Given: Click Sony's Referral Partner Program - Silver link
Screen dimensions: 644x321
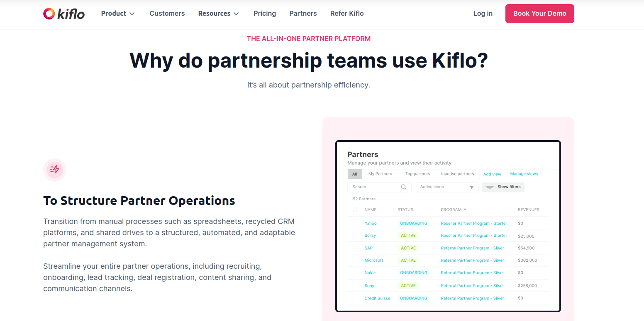Looking at the screenshot, I should click(x=473, y=286).
